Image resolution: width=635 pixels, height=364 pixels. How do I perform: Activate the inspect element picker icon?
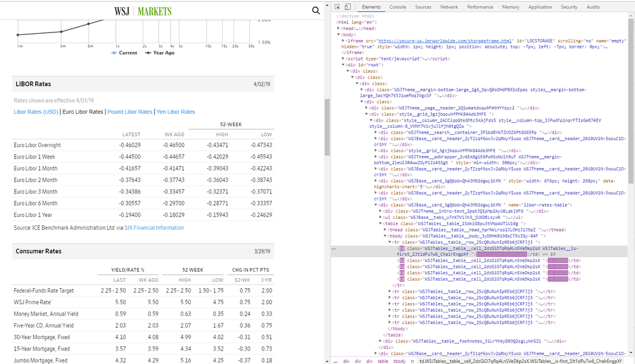[x=337, y=7]
